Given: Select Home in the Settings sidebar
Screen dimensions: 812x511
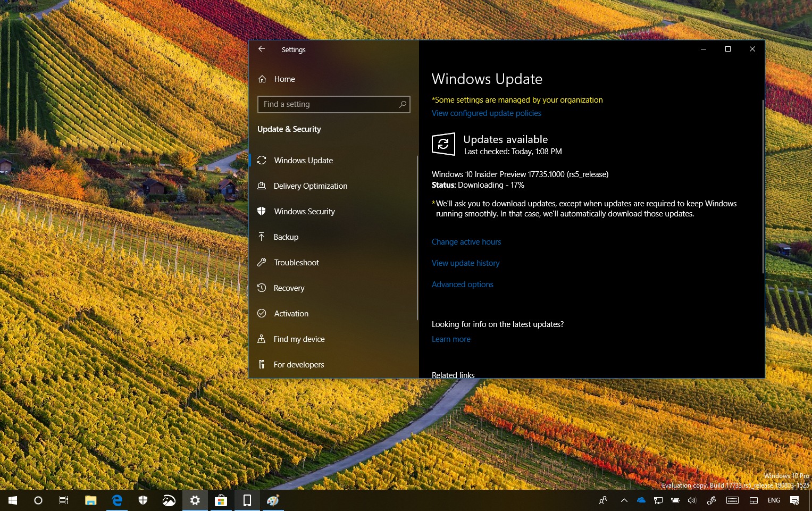Looking at the screenshot, I should coord(283,79).
